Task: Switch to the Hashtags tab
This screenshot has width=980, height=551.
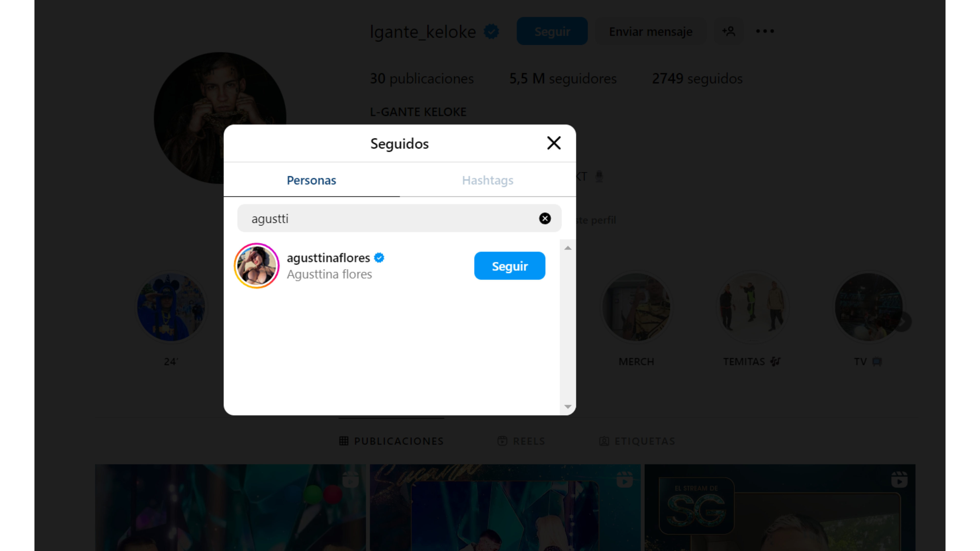Action: [487, 180]
